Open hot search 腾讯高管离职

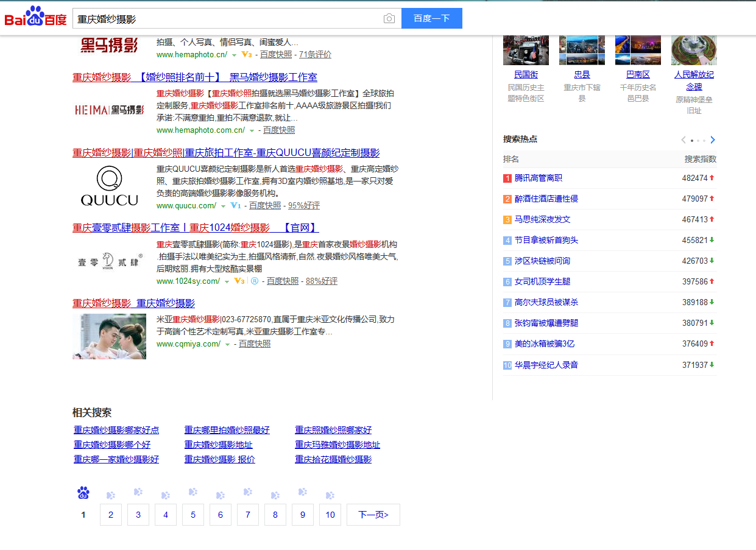tap(539, 178)
